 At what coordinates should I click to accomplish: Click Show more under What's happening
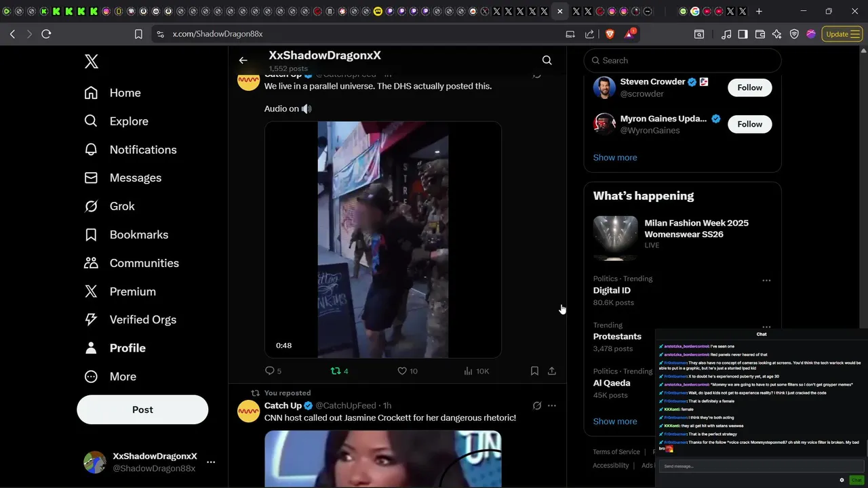(615, 421)
